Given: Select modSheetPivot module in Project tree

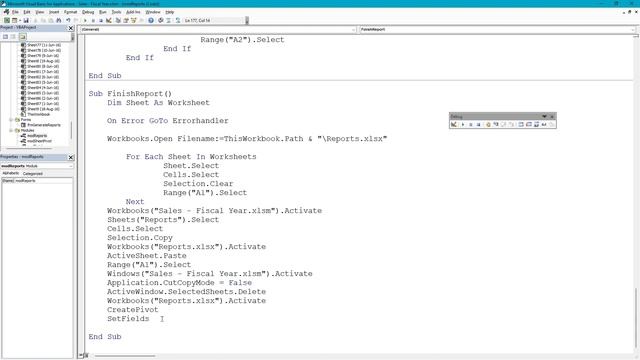Looking at the screenshot, I should pos(39,141).
